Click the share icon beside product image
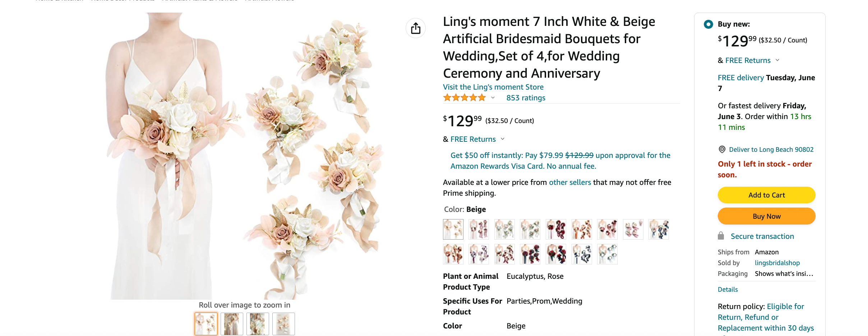868x336 pixels. point(416,28)
